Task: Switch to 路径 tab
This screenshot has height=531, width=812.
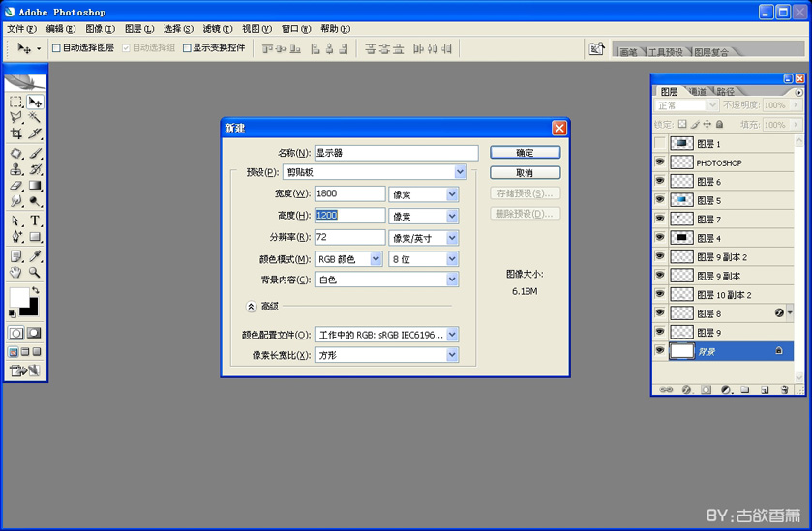Action: (726, 92)
